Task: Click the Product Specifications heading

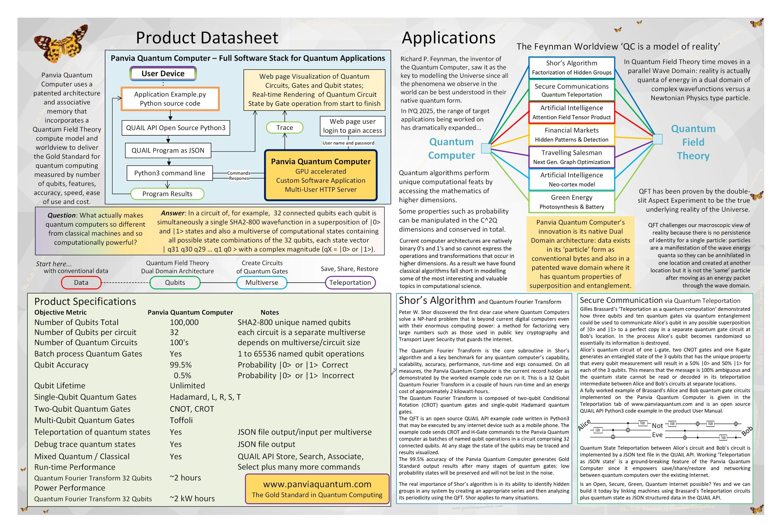Action: click(85, 301)
